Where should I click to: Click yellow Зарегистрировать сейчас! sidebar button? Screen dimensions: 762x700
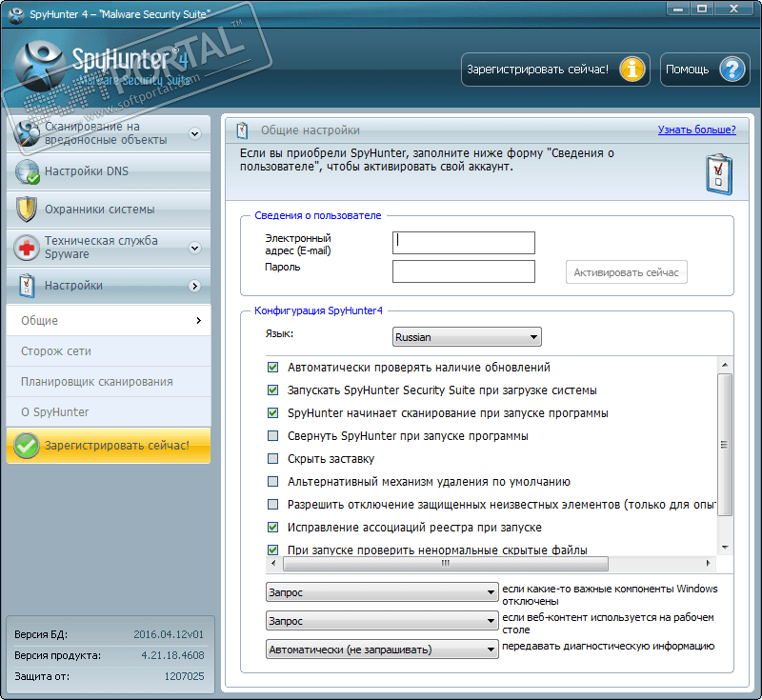tap(109, 446)
